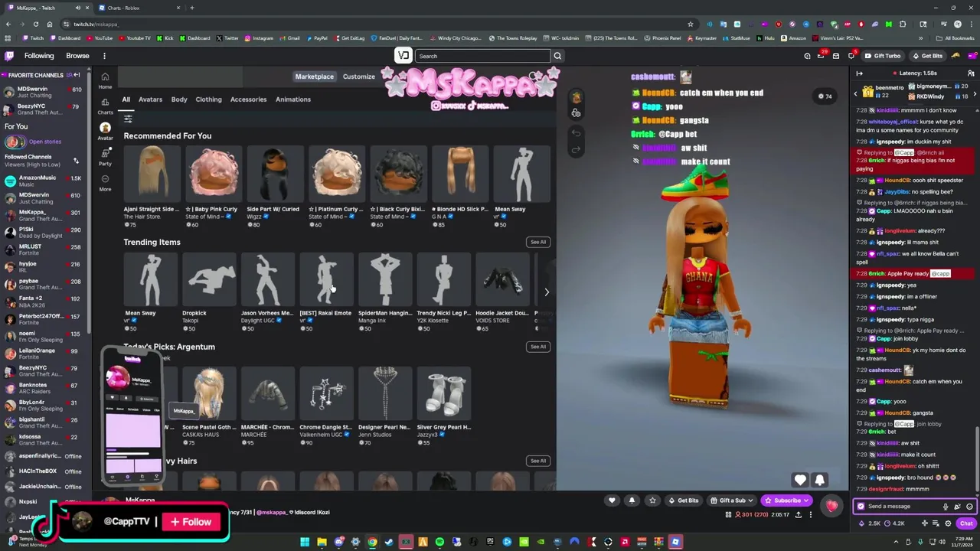
Task: Expand the Gift a Sub dropdown
Action: [751, 500]
